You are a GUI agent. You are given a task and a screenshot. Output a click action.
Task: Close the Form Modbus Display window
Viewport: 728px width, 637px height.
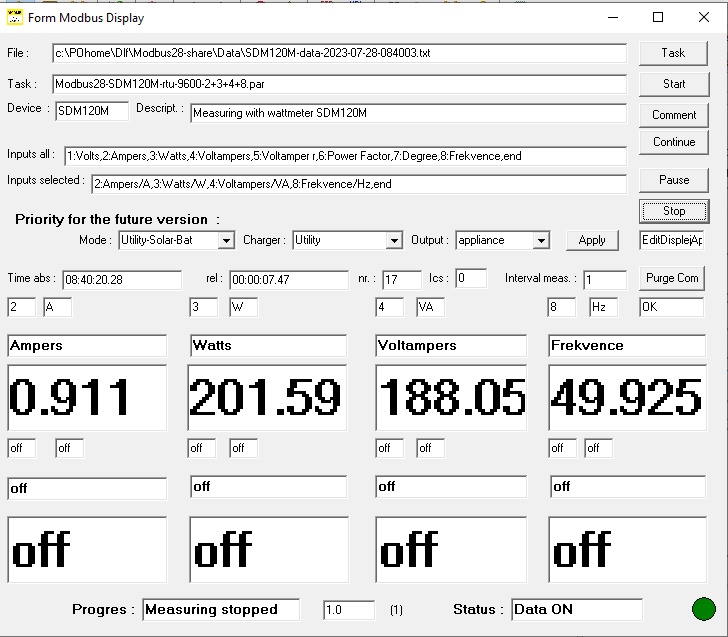pyautogui.click(x=704, y=17)
